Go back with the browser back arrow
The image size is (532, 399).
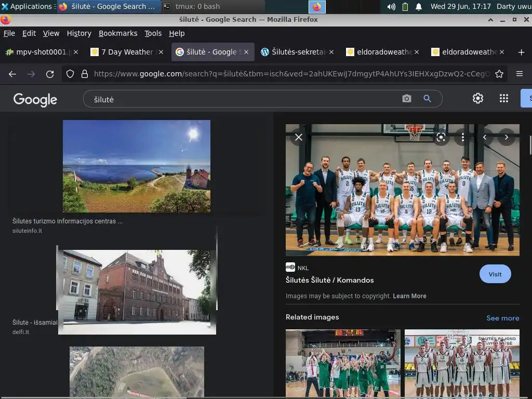pyautogui.click(x=12, y=74)
